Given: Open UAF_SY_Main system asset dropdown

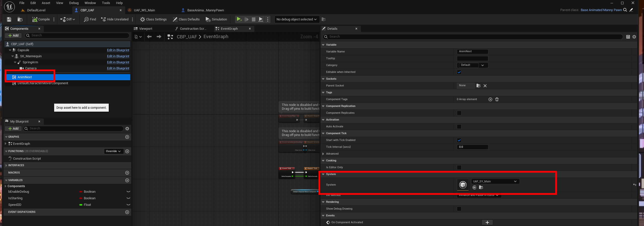Looking at the screenshot, I should (x=495, y=181).
